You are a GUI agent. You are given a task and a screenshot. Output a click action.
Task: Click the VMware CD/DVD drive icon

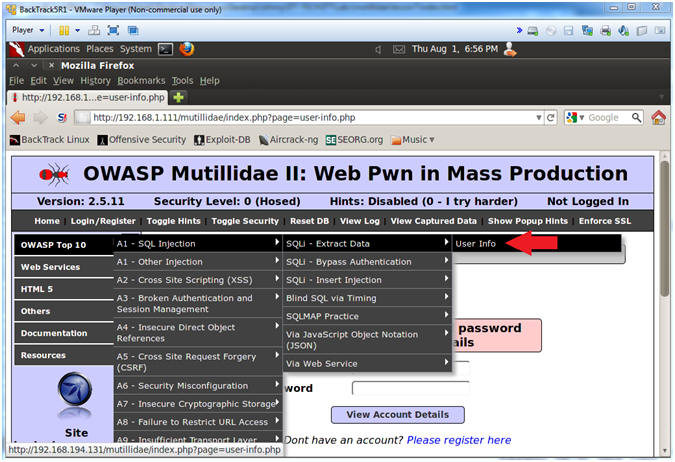click(551, 31)
